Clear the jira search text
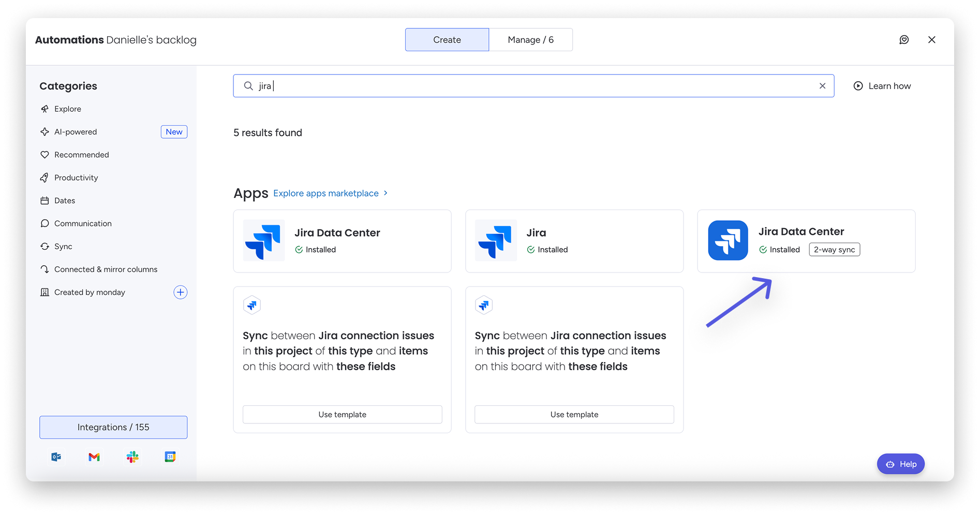980x515 pixels. click(x=822, y=86)
